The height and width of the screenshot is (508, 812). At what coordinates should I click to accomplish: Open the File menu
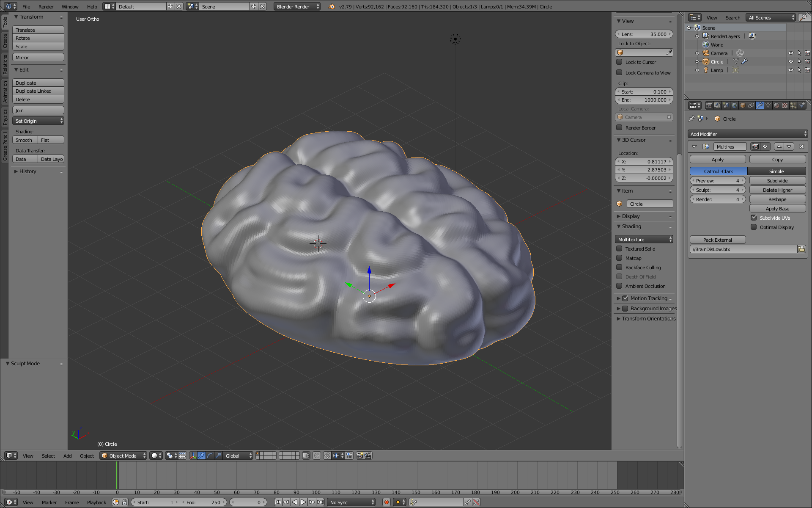(x=26, y=6)
